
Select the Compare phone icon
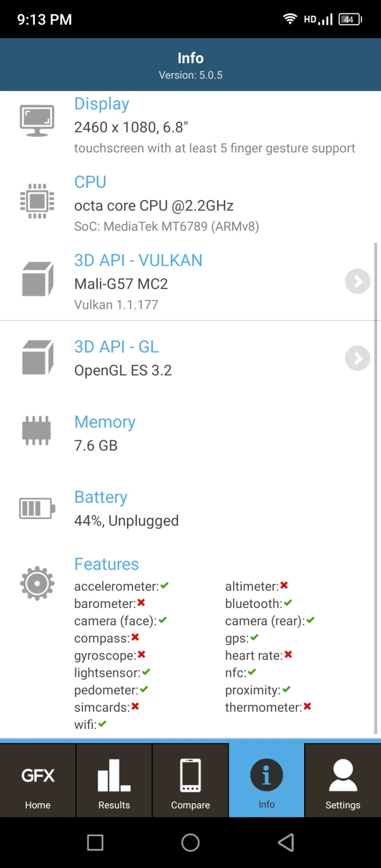(x=190, y=780)
